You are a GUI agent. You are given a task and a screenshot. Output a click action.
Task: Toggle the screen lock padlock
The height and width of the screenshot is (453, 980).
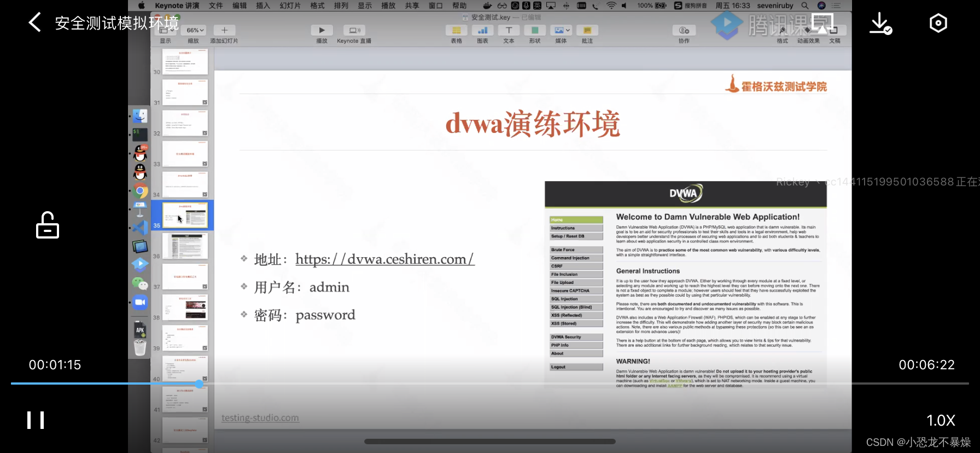pyautogui.click(x=48, y=225)
